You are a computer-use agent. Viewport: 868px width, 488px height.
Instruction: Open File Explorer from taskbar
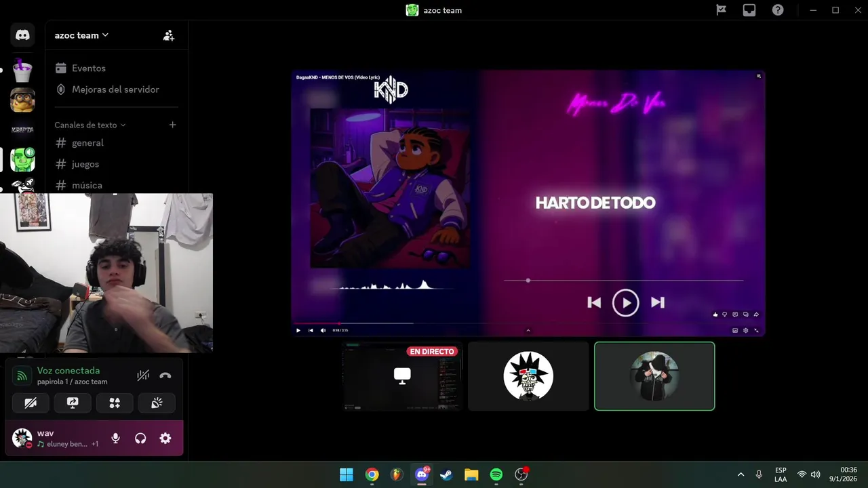471,474
